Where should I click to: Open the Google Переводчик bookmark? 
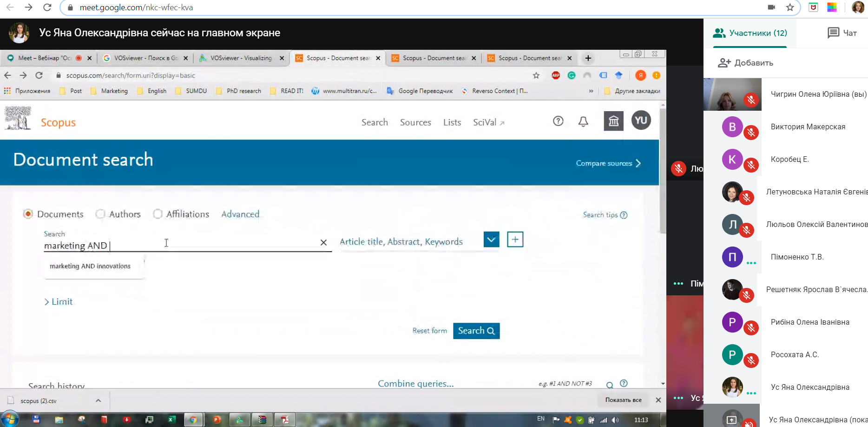click(420, 91)
